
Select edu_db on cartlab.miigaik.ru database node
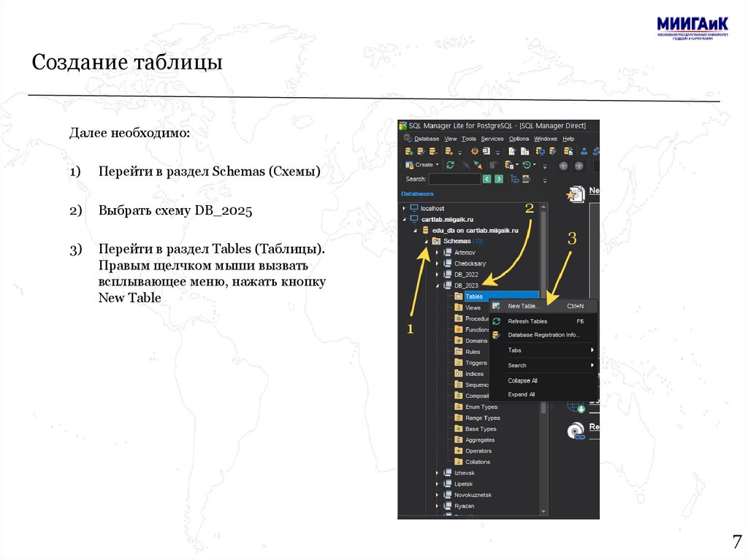(475, 231)
